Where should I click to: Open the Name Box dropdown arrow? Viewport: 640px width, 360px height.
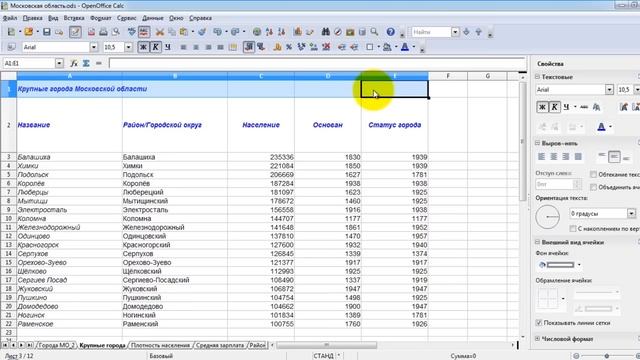[x=59, y=63]
